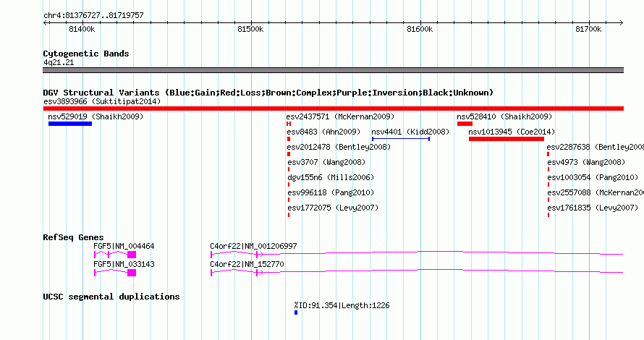Select the thin blue nsv4401 gain line
This screenshot has width=644, height=340.
coord(400,139)
